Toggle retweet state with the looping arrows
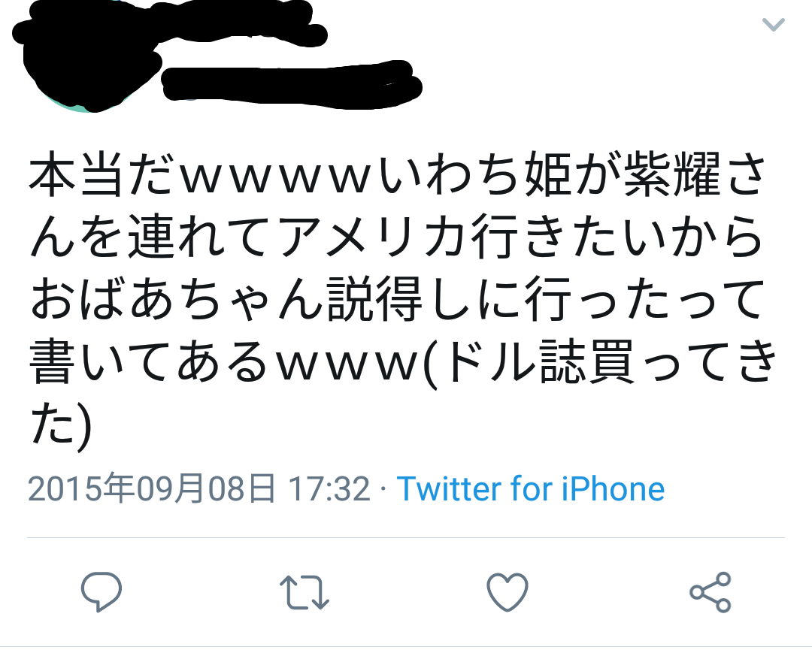This screenshot has height=650, width=812. (304, 592)
